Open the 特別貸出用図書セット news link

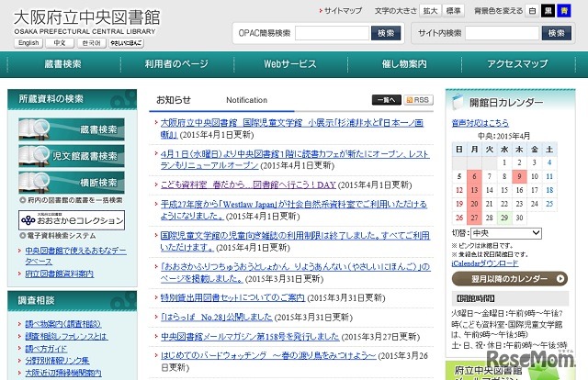[x=232, y=297]
